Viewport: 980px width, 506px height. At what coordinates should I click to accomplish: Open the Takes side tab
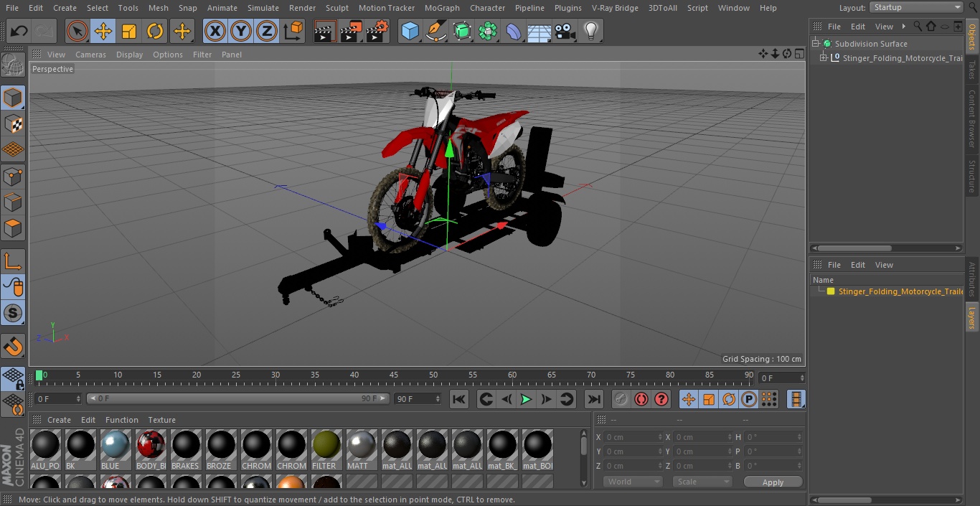click(x=972, y=70)
